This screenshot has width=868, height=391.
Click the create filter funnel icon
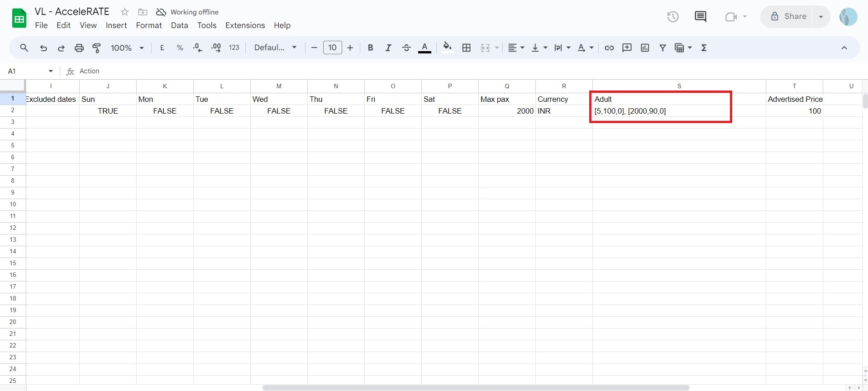click(663, 48)
